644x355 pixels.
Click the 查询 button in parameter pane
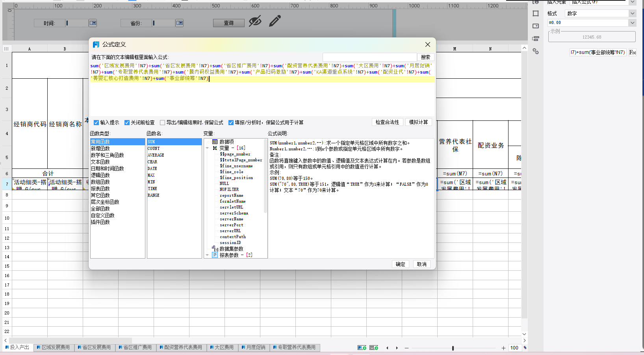tap(228, 23)
